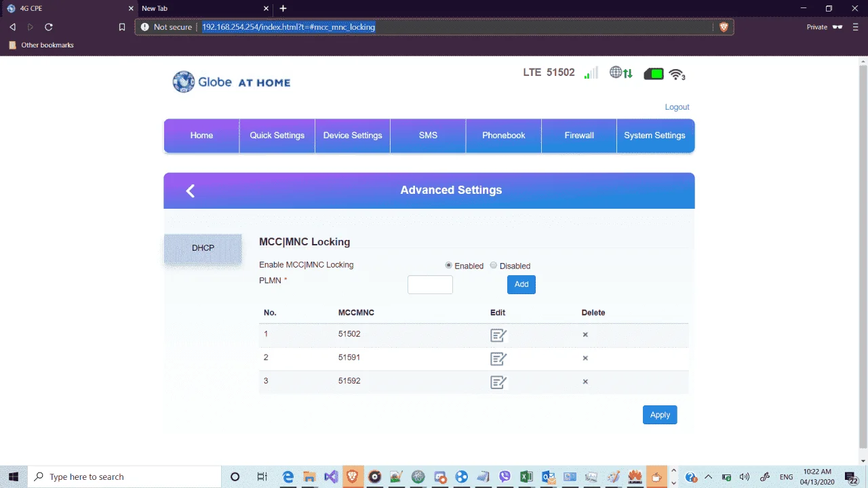The width and height of the screenshot is (868, 488).
Task: Click the "51502" MCCMNC table cell
Action: pos(349,334)
